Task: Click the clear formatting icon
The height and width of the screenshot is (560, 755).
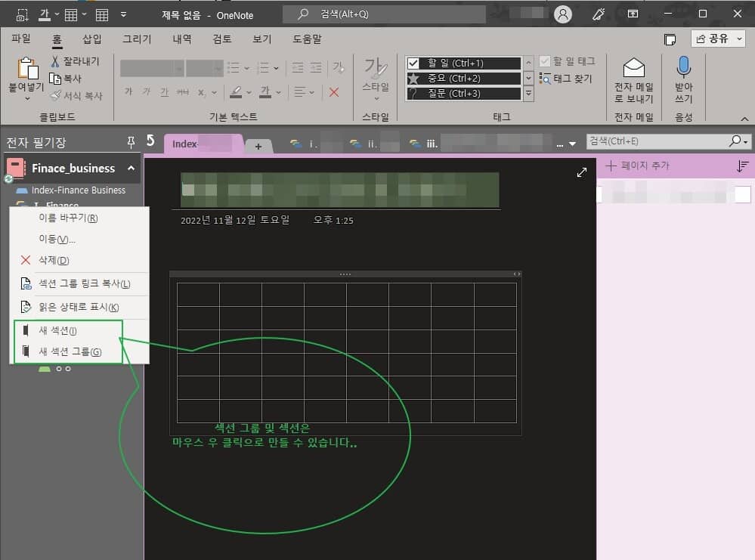Action: [339, 68]
